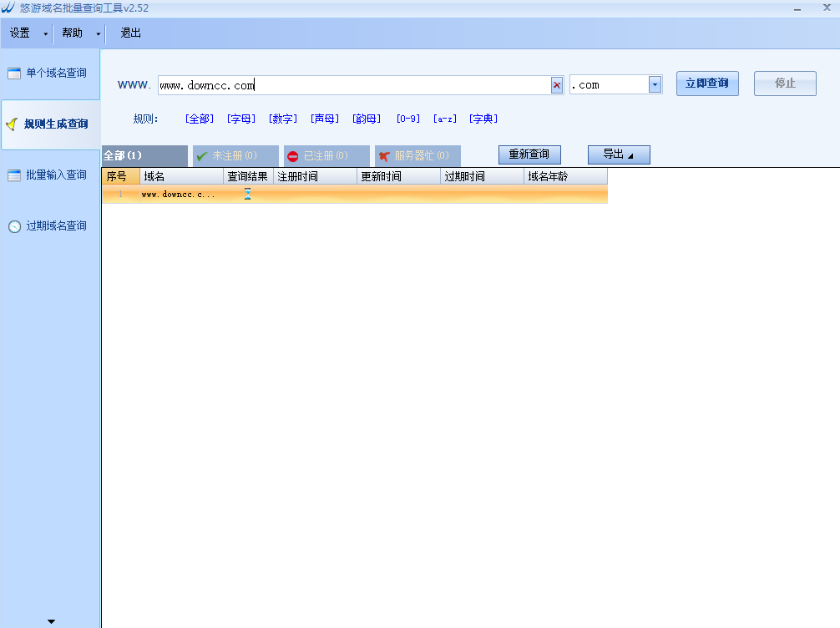Click row number 1 cell
The width and height of the screenshot is (840, 628).
[121, 194]
